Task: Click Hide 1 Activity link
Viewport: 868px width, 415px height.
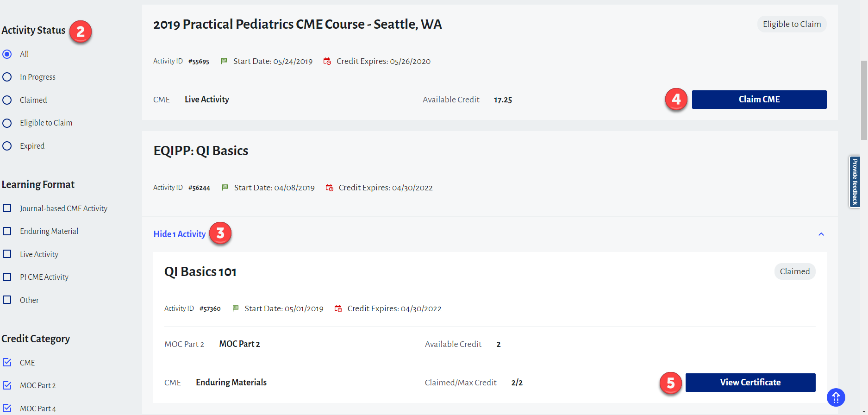Action: (x=179, y=234)
